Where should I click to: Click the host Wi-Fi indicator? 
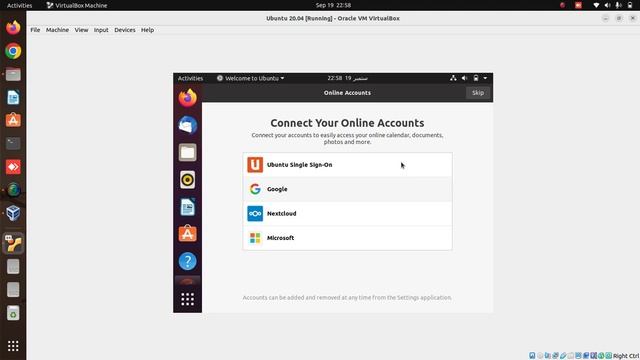coord(596,5)
